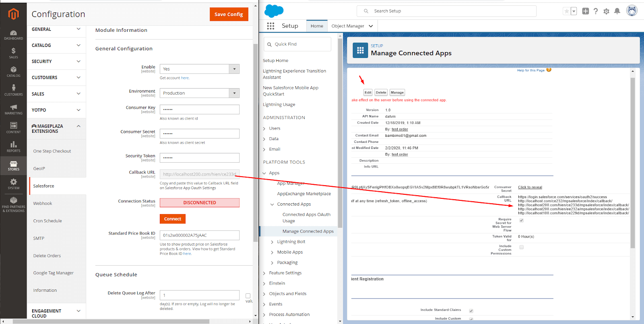Open Salesforce user profile avatar
The height and width of the screenshot is (324, 644).
point(632,11)
